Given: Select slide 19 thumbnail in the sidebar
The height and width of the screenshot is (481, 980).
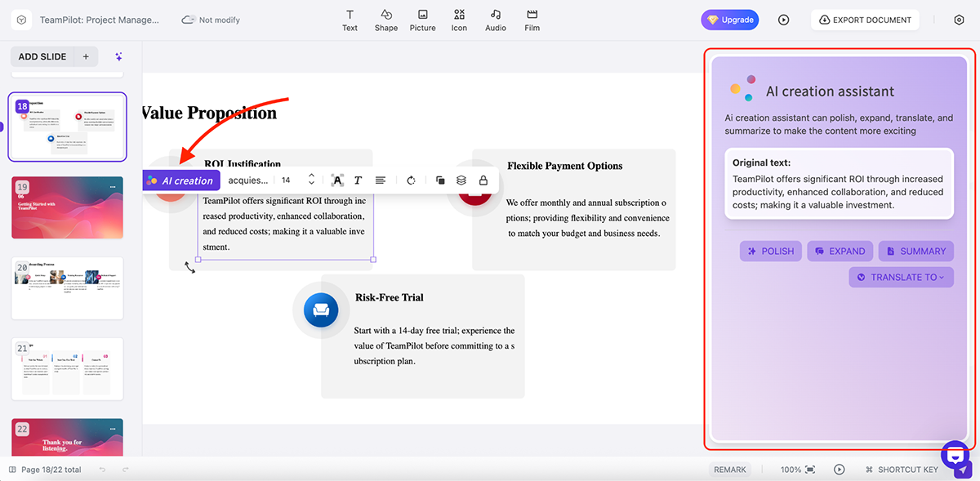Looking at the screenshot, I should 66,207.
